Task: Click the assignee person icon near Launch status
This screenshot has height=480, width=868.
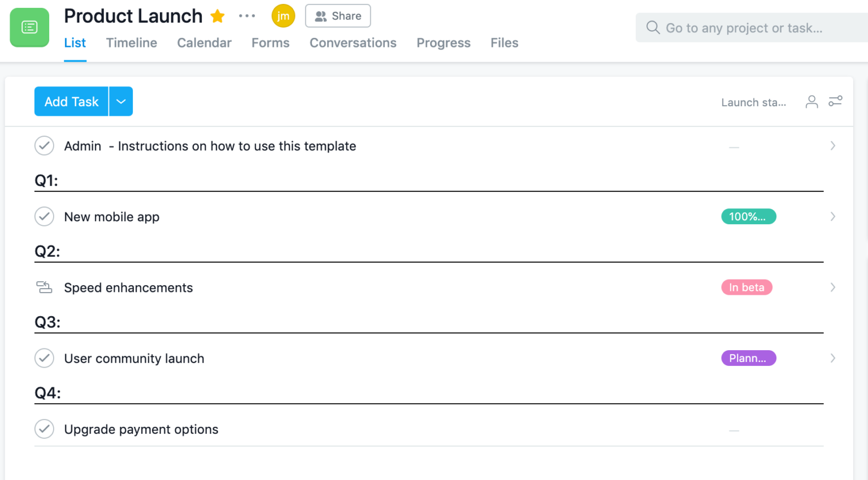Action: click(811, 102)
